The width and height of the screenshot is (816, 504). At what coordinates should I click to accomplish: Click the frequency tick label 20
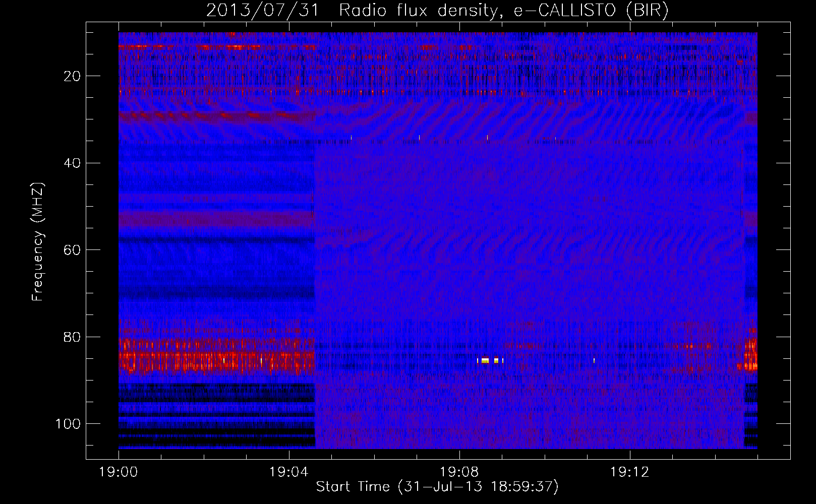[x=73, y=76]
